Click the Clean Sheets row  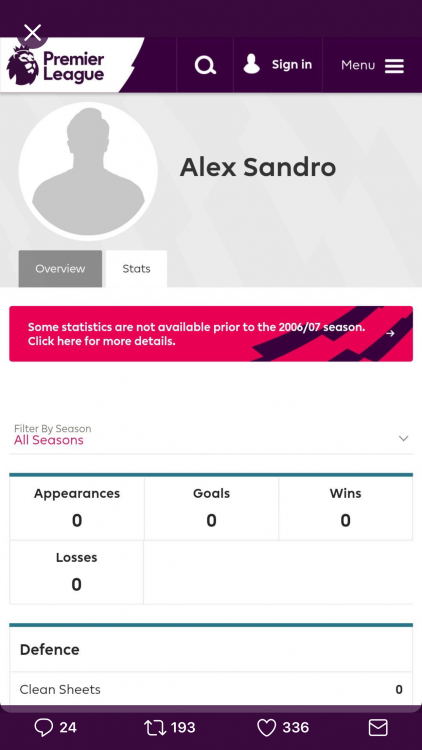coord(211,689)
